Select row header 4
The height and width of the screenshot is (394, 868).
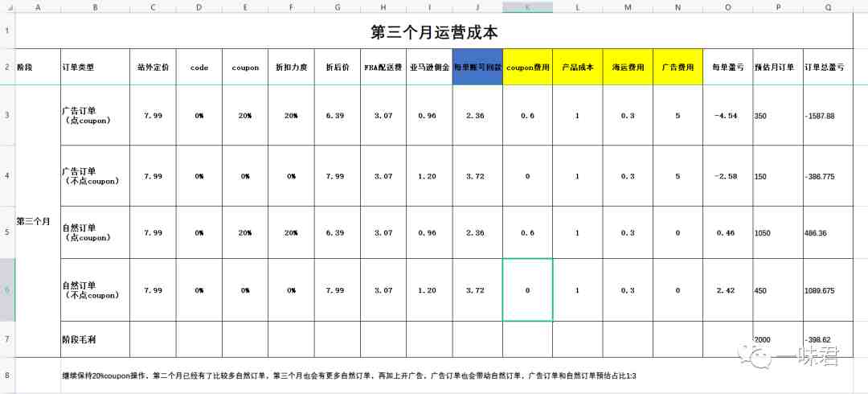click(7, 175)
